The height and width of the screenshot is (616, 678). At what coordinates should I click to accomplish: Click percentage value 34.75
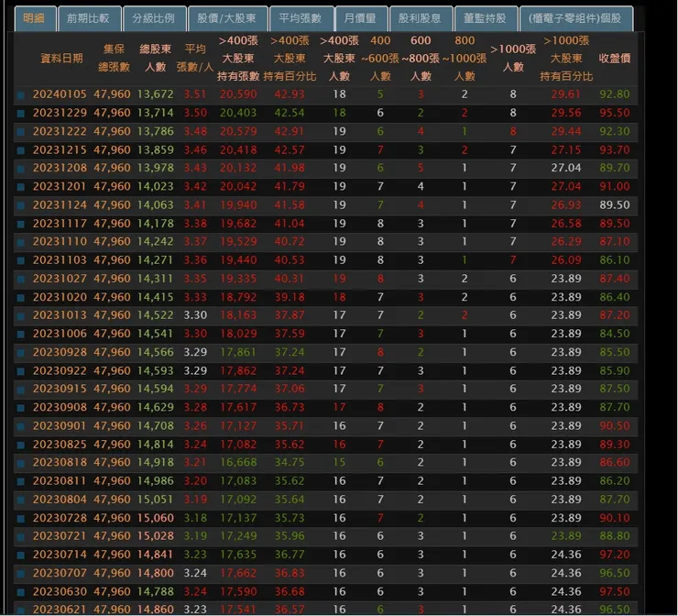[290, 462]
